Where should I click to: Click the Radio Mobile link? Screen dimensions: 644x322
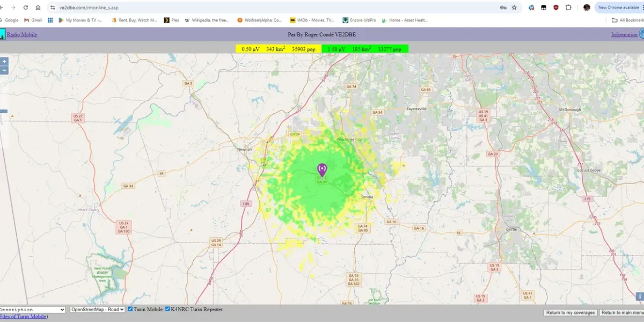[x=22, y=34]
